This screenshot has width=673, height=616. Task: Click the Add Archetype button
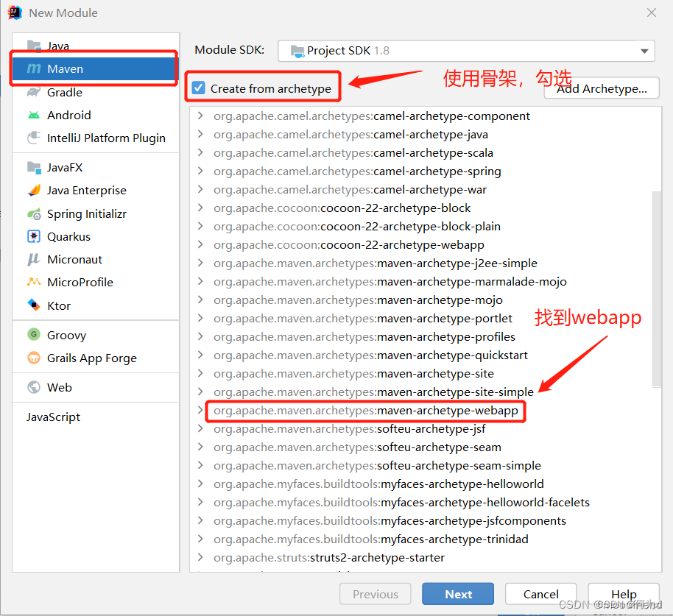[602, 88]
